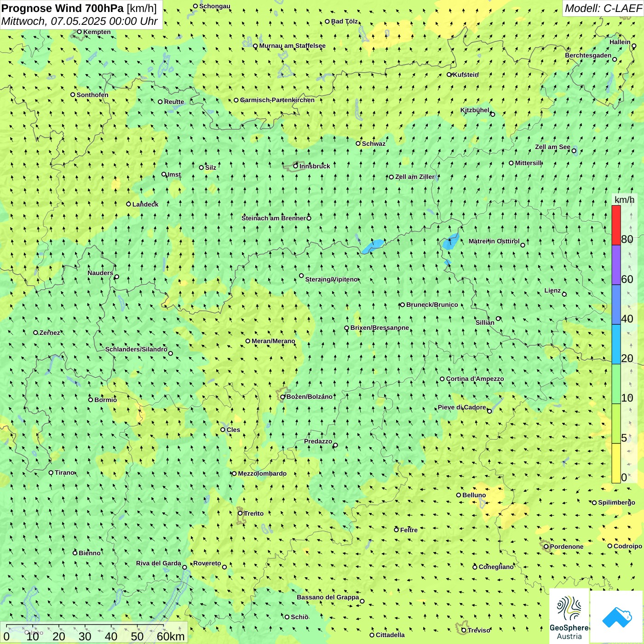Click the Sillian label
The image size is (644, 644).
[x=485, y=322]
